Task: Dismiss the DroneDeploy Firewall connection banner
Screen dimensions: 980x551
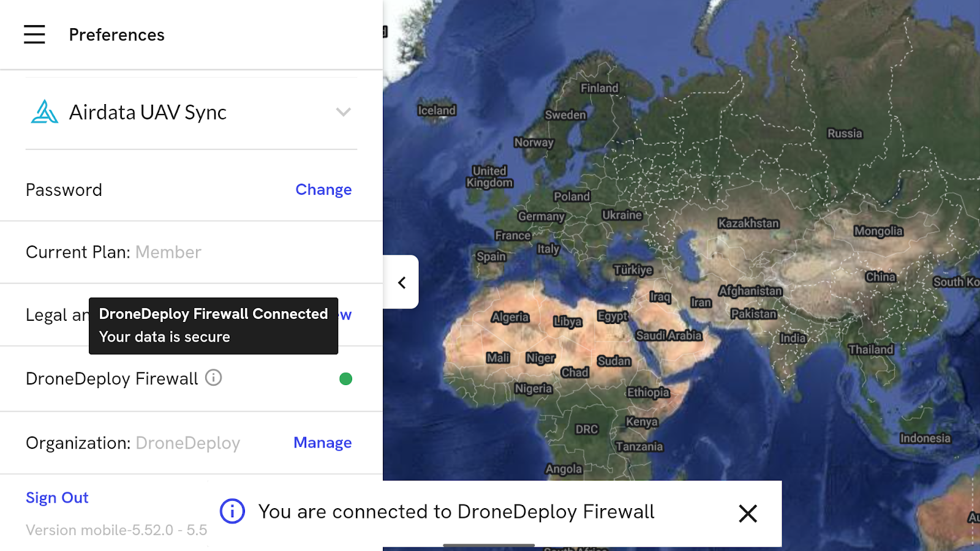Action: coord(748,514)
